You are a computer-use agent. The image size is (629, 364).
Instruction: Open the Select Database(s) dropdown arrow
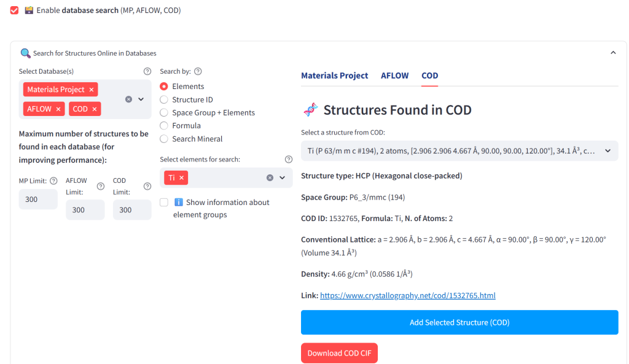click(x=141, y=99)
